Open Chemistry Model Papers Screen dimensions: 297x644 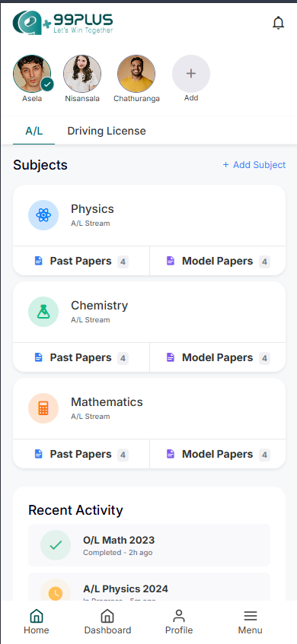pyautogui.click(x=218, y=357)
